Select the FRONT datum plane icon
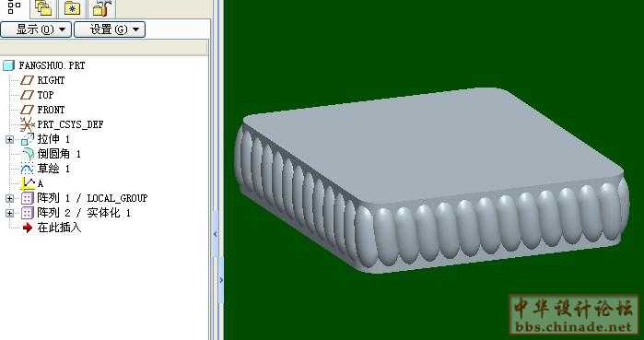644x340 pixels. coord(27,110)
